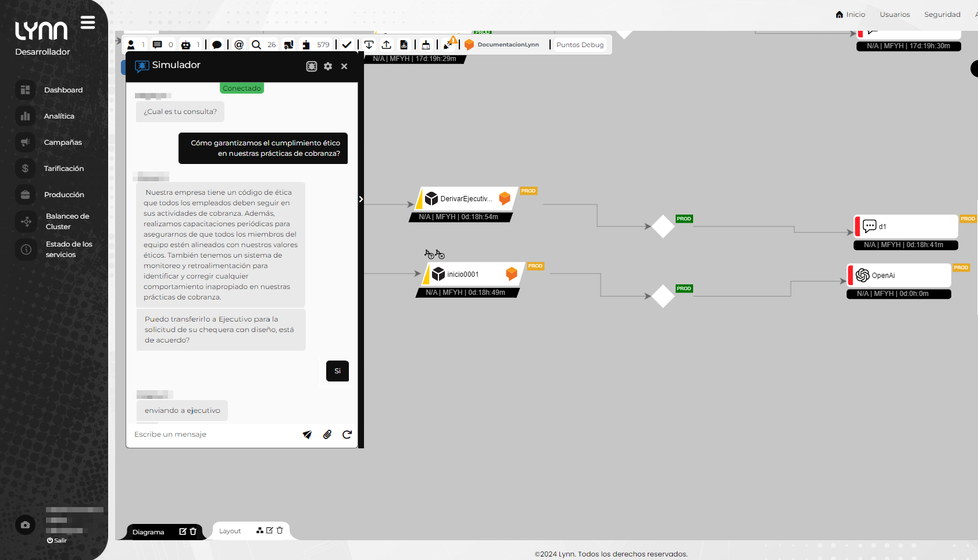
Task: Click the paperclip attach file icon
Action: (327, 434)
